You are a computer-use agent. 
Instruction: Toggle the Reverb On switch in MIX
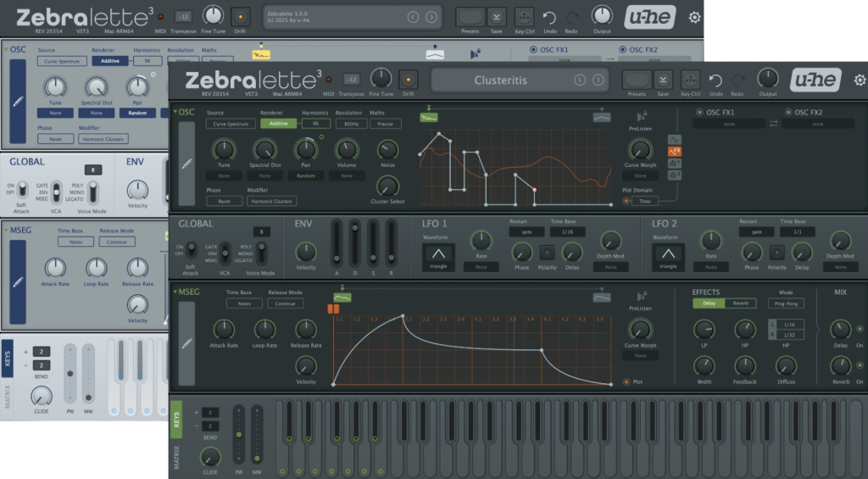tap(860, 365)
